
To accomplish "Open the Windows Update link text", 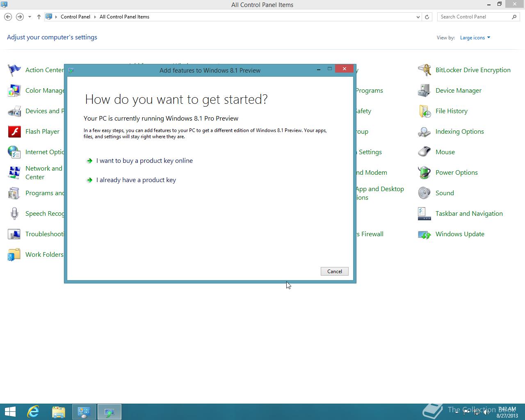I will coord(460,234).
